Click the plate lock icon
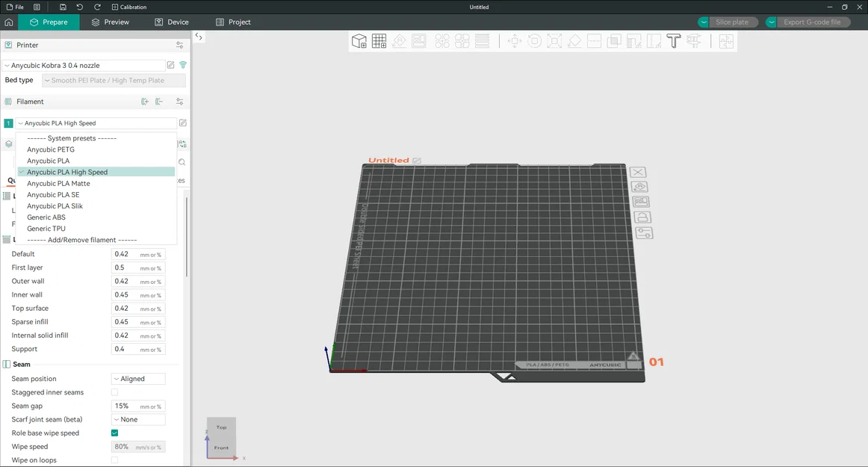 [x=642, y=217]
